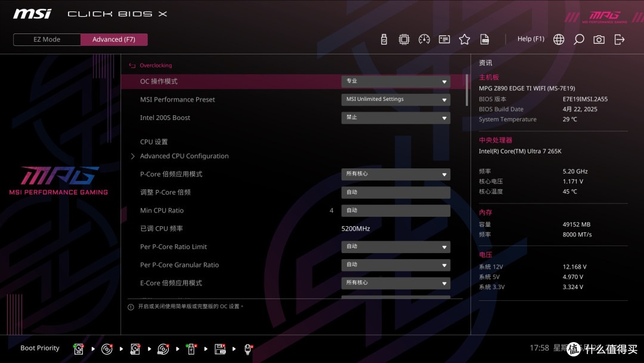Select the Intel 200S Boost row label
This screenshot has width=644, height=363.
pyautogui.click(x=165, y=118)
